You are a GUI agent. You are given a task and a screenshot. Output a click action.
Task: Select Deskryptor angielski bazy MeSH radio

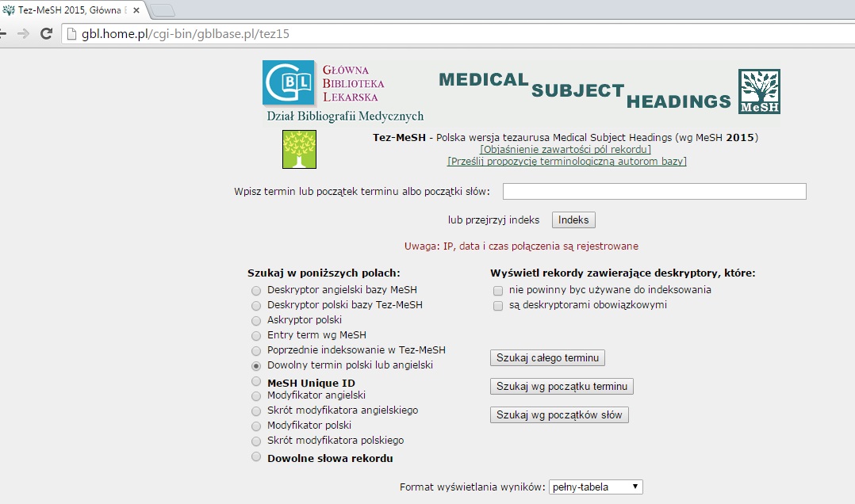[256, 291]
